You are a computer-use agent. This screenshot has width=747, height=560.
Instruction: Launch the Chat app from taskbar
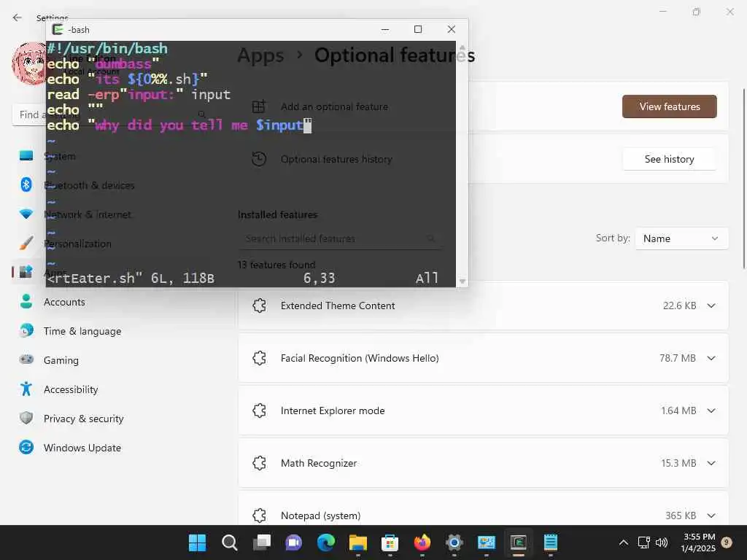(x=293, y=542)
